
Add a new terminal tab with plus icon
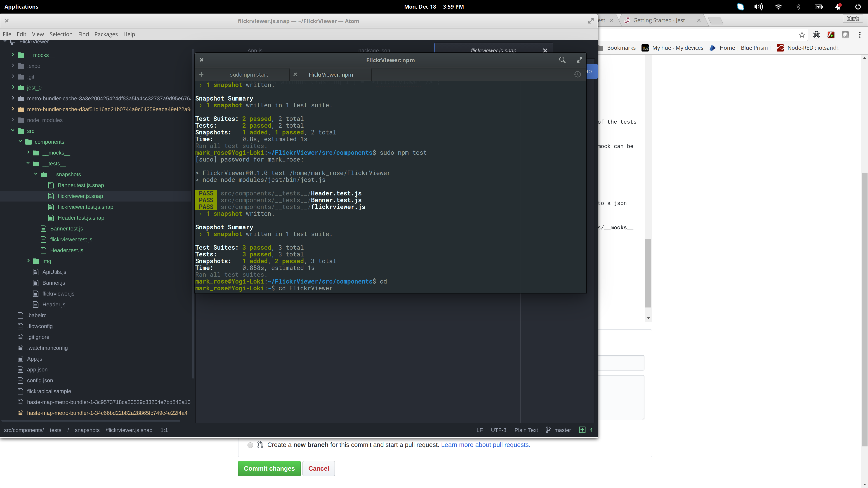tap(201, 74)
